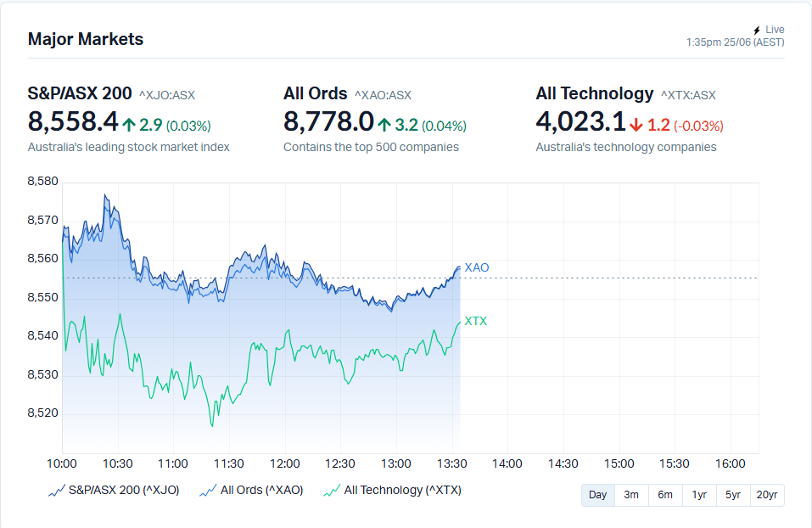Click the S&P/ASX 200 green up arrow
The height and width of the screenshot is (528, 812).
pyautogui.click(x=129, y=125)
